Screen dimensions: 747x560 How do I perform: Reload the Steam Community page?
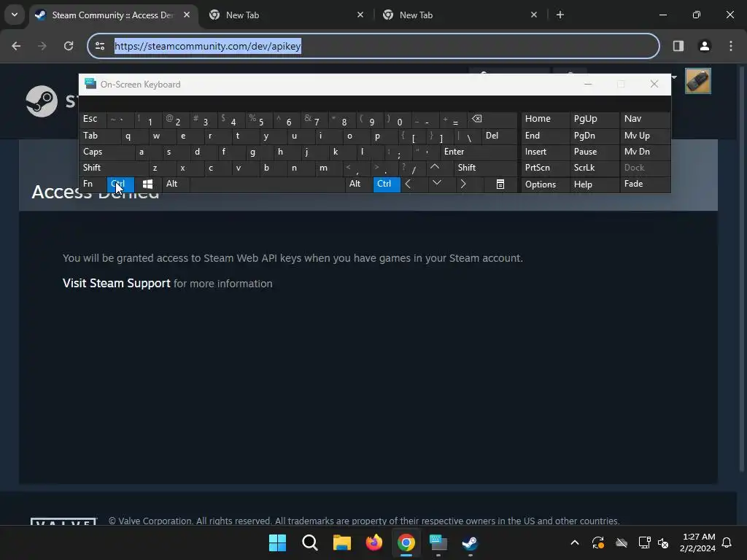(x=69, y=46)
